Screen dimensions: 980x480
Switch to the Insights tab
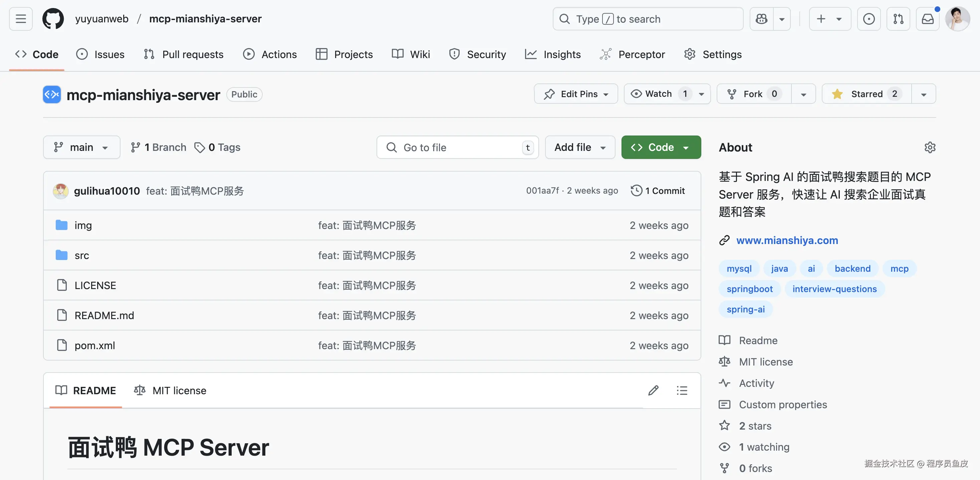(x=553, y=54)
